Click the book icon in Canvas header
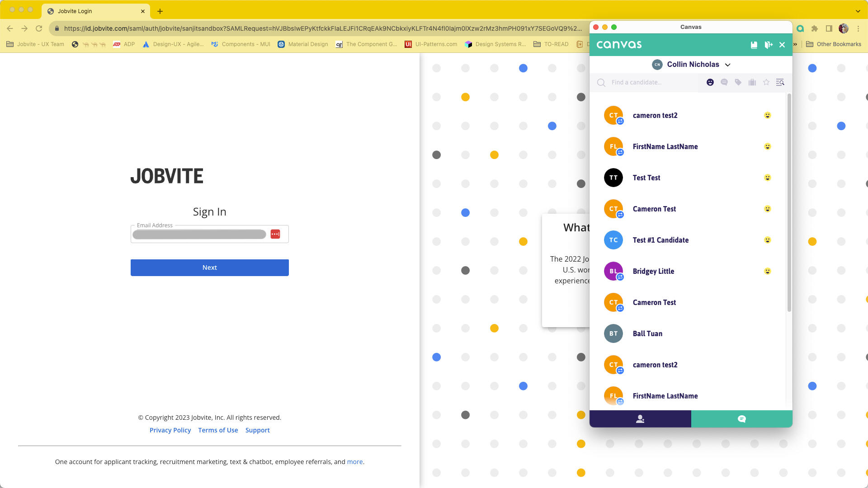Screen dimensions: 868x488 754,45
